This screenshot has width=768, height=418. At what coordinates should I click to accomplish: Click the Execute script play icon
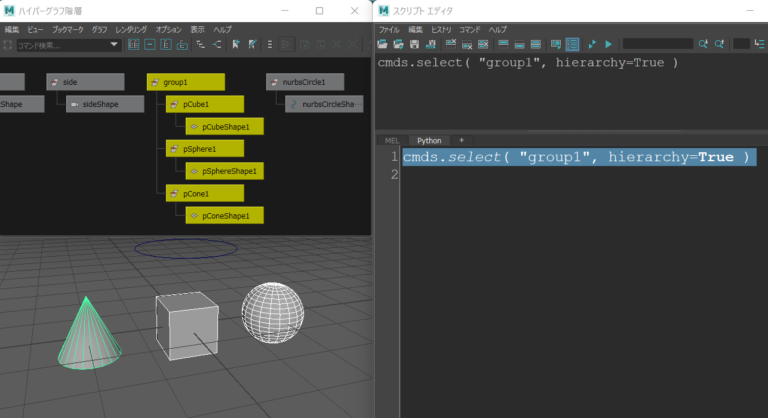pyautogui.click(x=607, y=44)
